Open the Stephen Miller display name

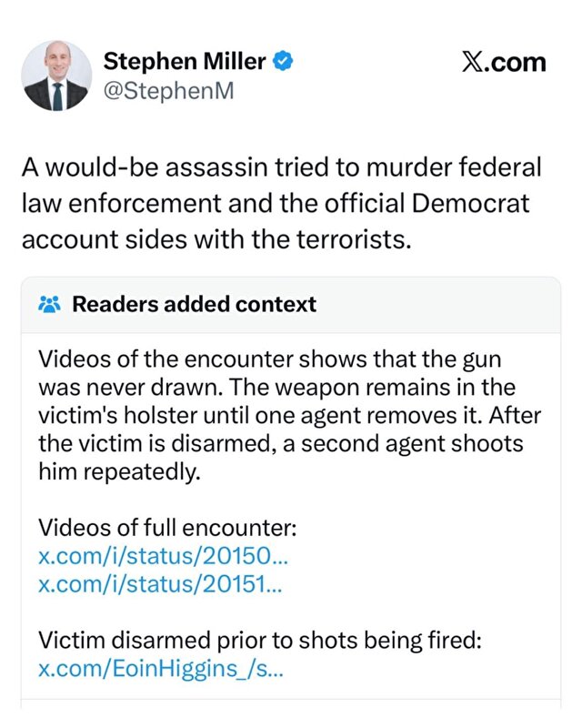coord(185,62)
